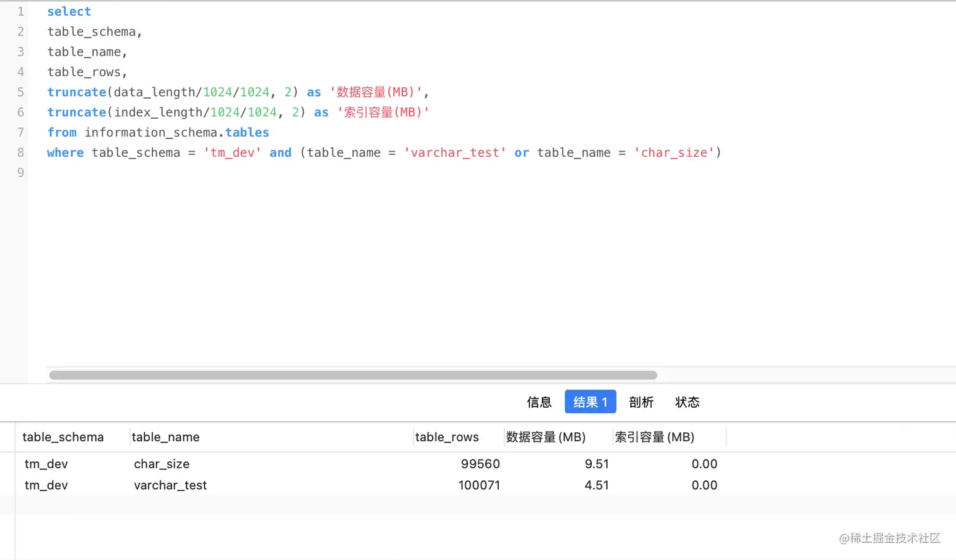Viewport: 956px width, 560px height.
Task: Click data_length in the line 5 truncate call
Action: pos(155,92)
